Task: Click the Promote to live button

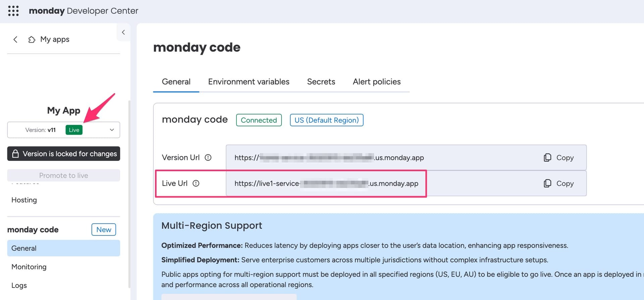Action: tap(64, 175)
